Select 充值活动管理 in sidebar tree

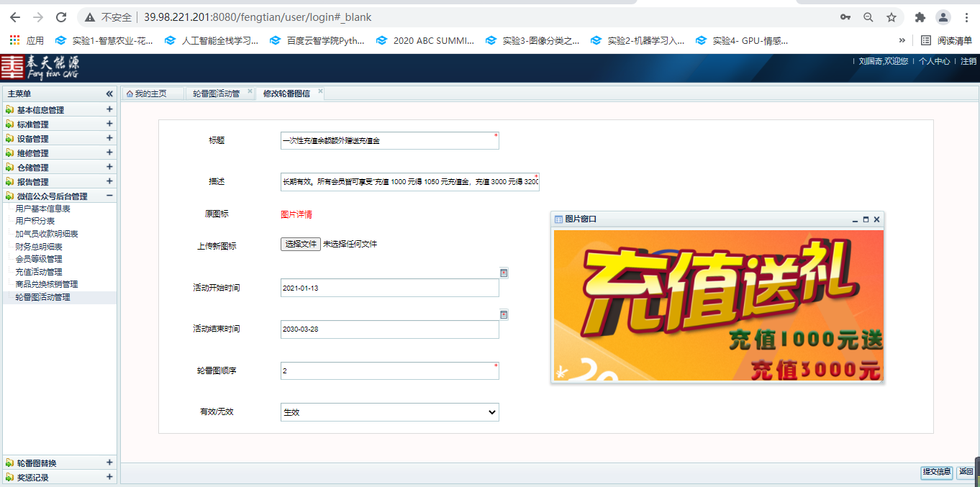click(39, 272)
